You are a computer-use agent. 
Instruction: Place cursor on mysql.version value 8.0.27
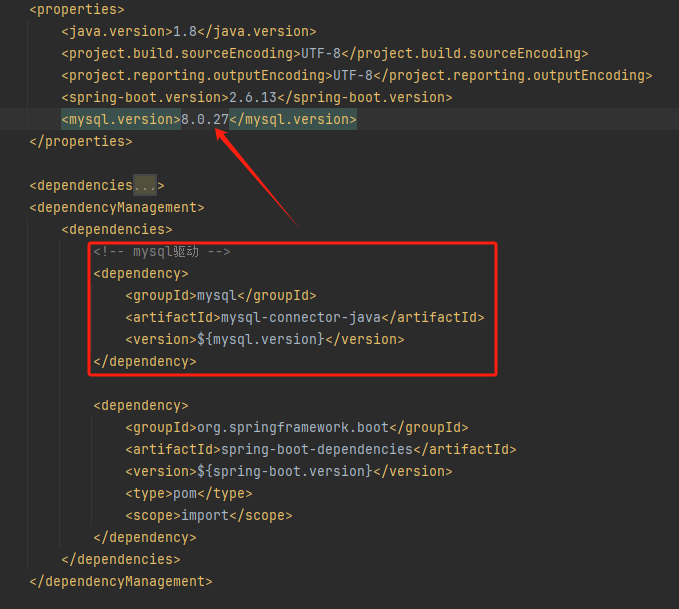pos(205,120)
